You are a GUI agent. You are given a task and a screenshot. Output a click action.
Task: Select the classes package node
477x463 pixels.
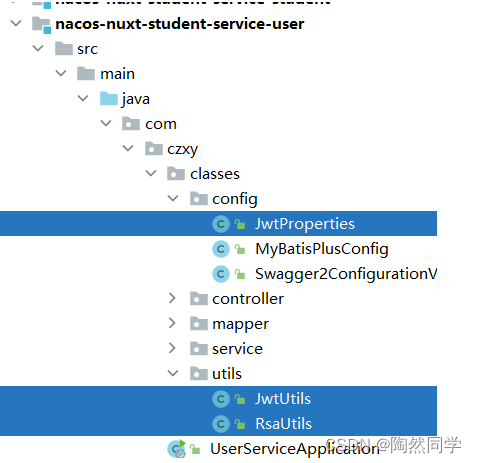click(215, 174)
